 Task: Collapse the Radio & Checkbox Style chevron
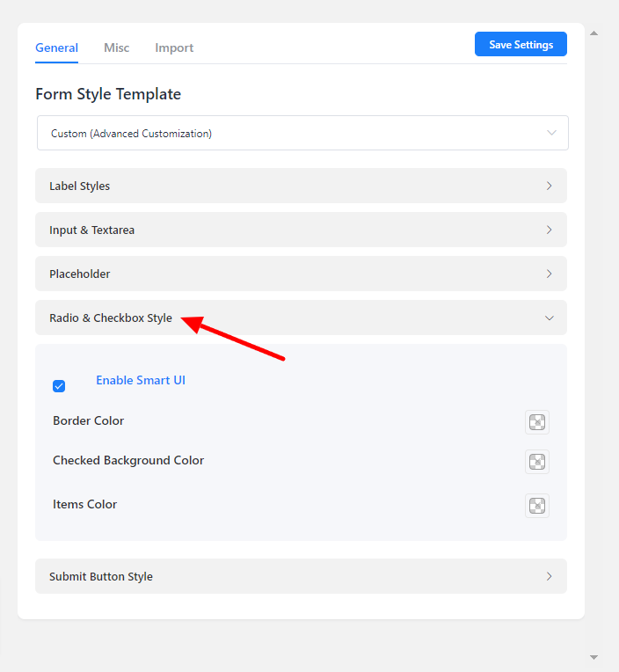point(549,318)
